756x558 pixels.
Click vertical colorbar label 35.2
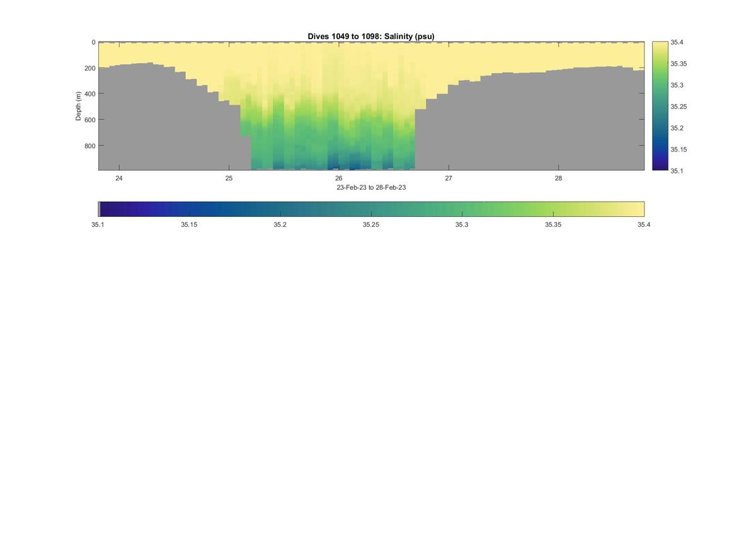point(678,128)
